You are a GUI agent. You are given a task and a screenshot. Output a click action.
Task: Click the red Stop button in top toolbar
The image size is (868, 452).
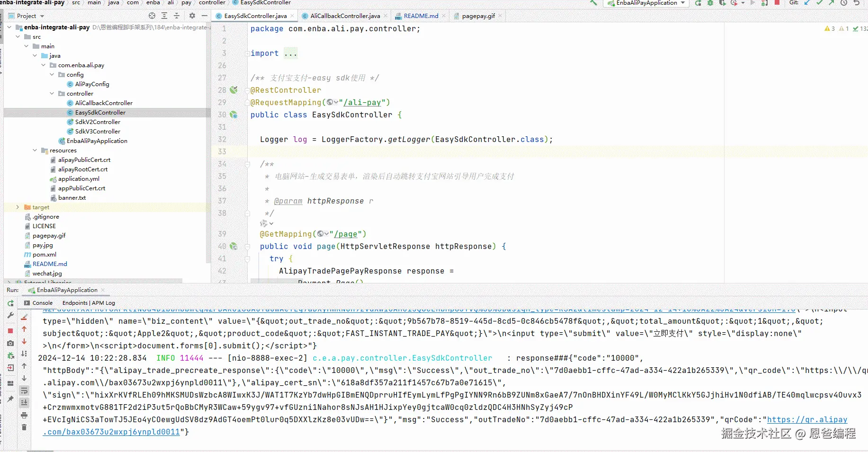[777, 2]
